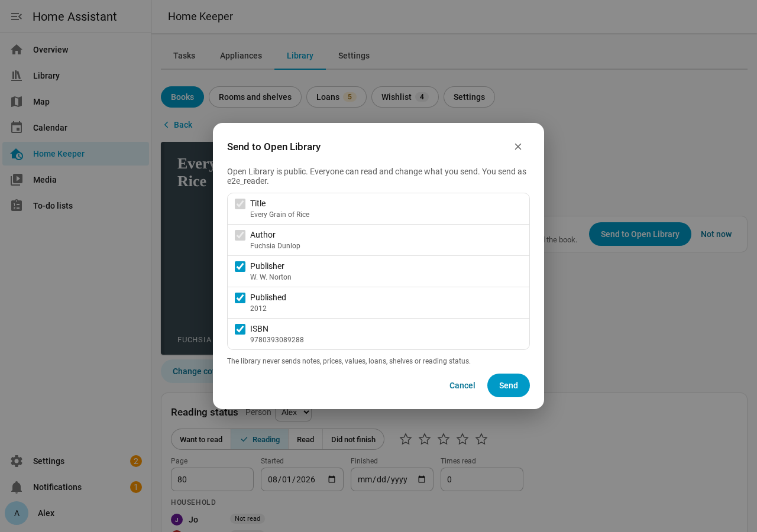The height and width of the screenshot is (532, 757).
Task: Click the Library books icon in sidebar
Action: (17, 76)
